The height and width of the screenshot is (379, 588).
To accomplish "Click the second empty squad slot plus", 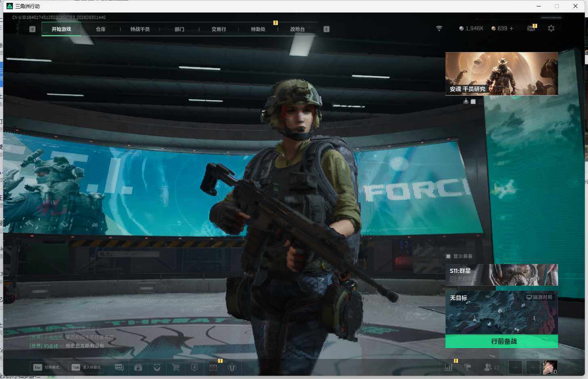I will [533, 367].
